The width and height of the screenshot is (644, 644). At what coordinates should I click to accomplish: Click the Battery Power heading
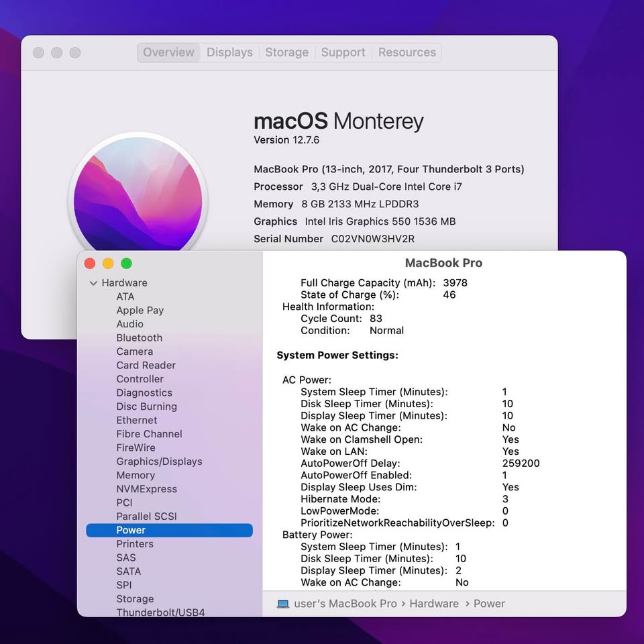[317, 535]
